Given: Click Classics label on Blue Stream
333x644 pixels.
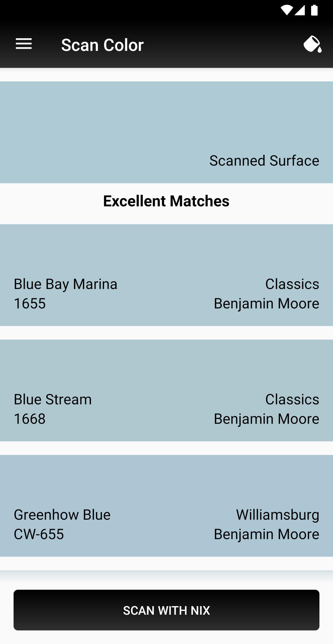Looking at the screenshot, I should [292, 399].
